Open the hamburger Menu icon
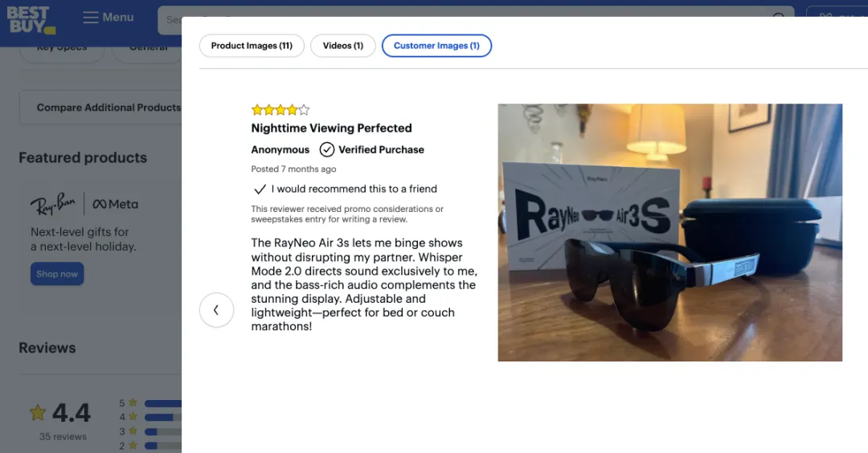The height and width of the screenshot is (453, 868). pos(90,18)
